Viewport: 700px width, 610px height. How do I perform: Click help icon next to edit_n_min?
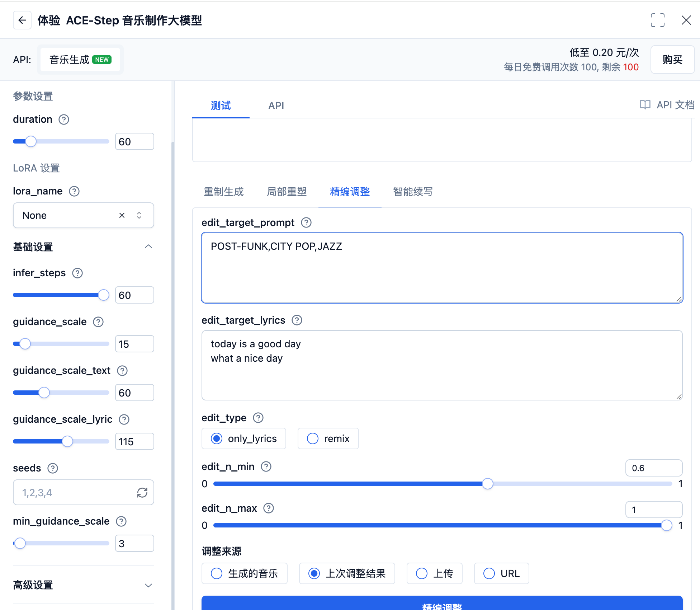click(266, 466)
